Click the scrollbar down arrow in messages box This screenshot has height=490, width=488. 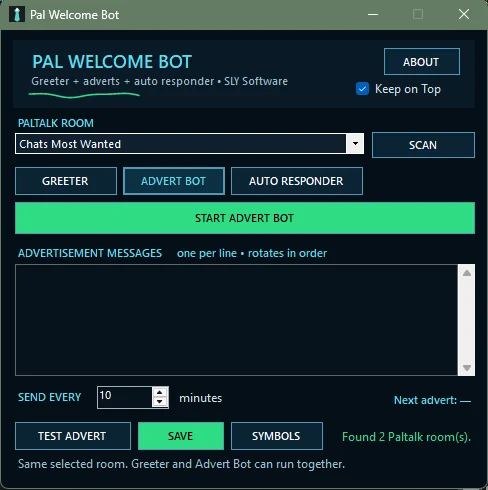coord(467,368)
